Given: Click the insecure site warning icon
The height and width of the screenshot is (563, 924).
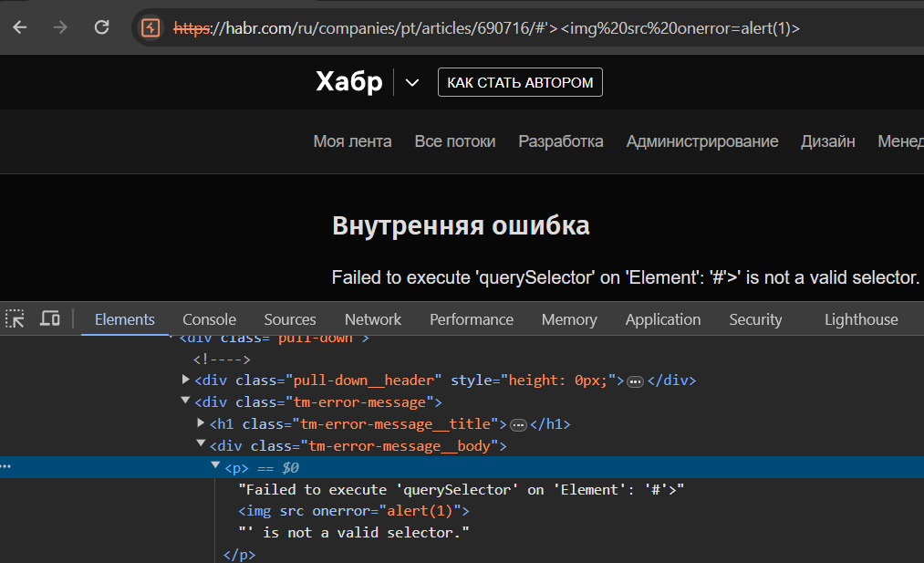Looking at the screenshot, I should coord(151,28).
